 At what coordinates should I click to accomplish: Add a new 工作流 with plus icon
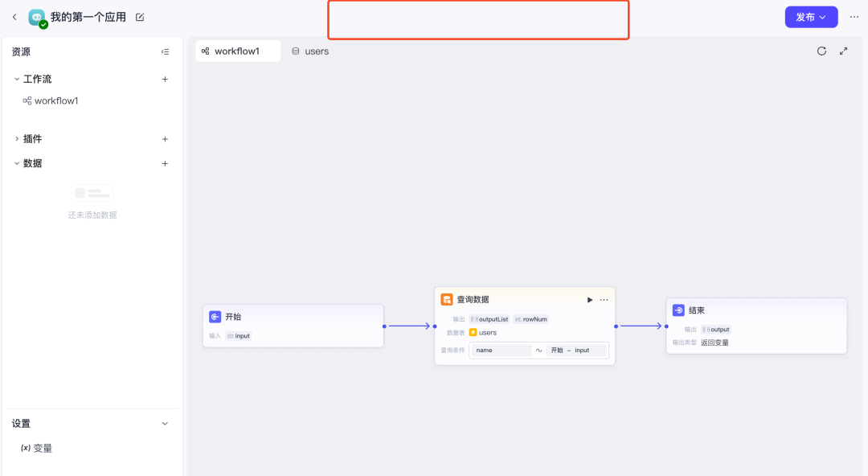point(165,79)
